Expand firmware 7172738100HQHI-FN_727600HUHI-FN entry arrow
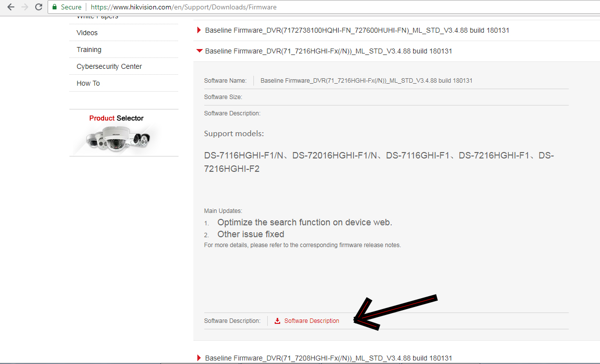 point(199,30)
